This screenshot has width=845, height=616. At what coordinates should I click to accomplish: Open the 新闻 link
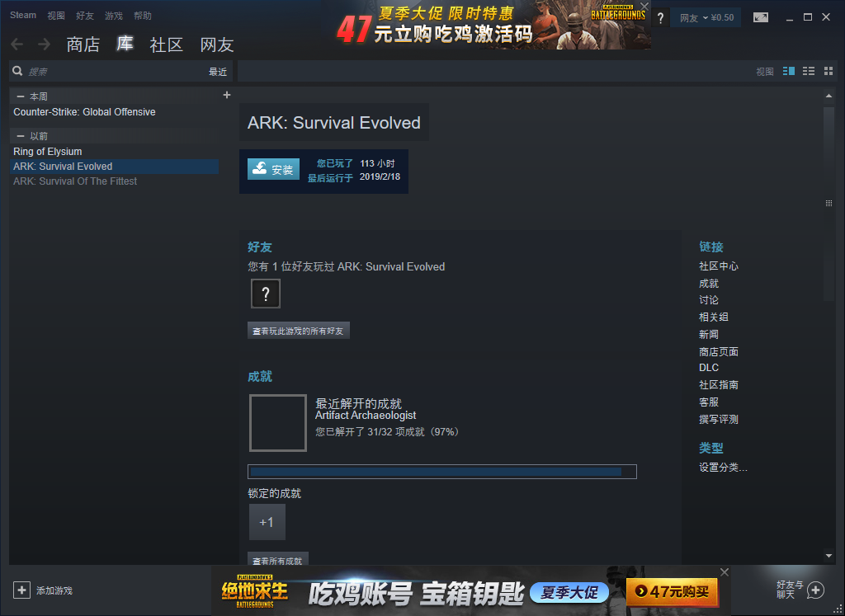pos(709,334)
